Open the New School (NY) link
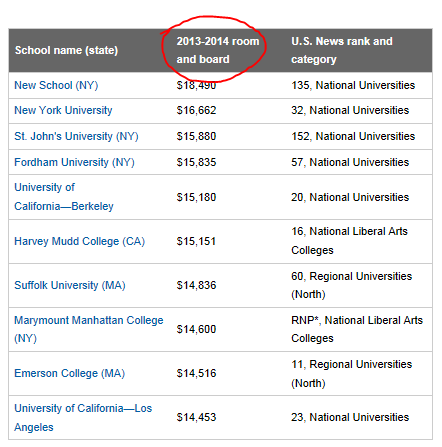 click(56, 85)
